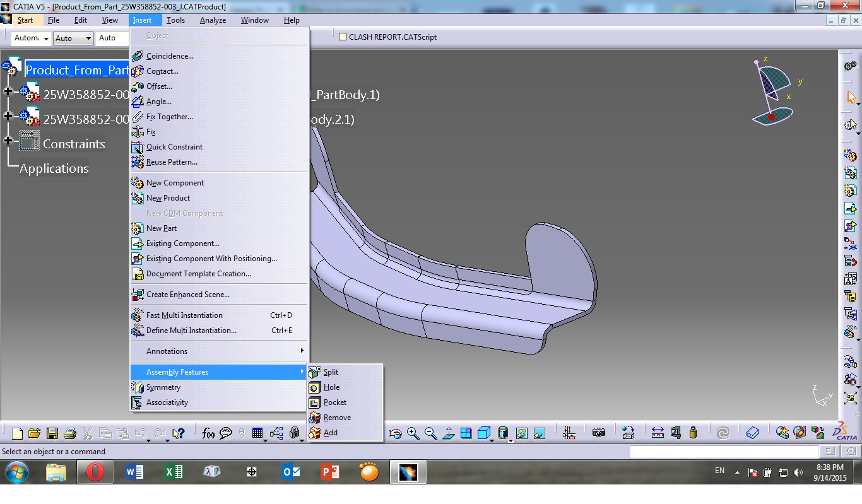Click the Replace Component icon in right toolbar
Viewport: 862px width, 504px height.
coord(850,243)
